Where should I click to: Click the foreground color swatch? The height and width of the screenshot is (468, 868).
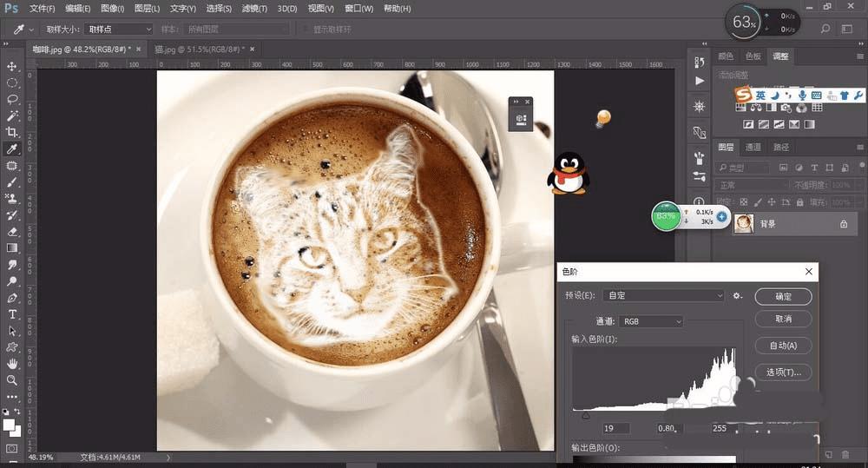click(x=10, y=425)
